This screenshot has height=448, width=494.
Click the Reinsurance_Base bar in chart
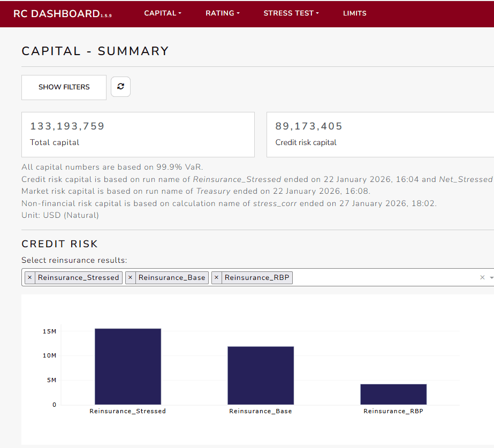(x=261, y=376)
